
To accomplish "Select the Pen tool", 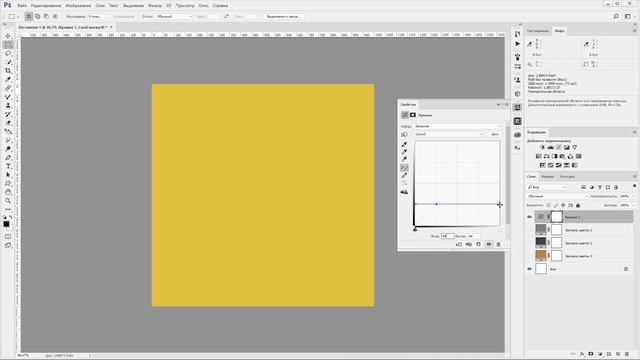I will pos(8,158).
